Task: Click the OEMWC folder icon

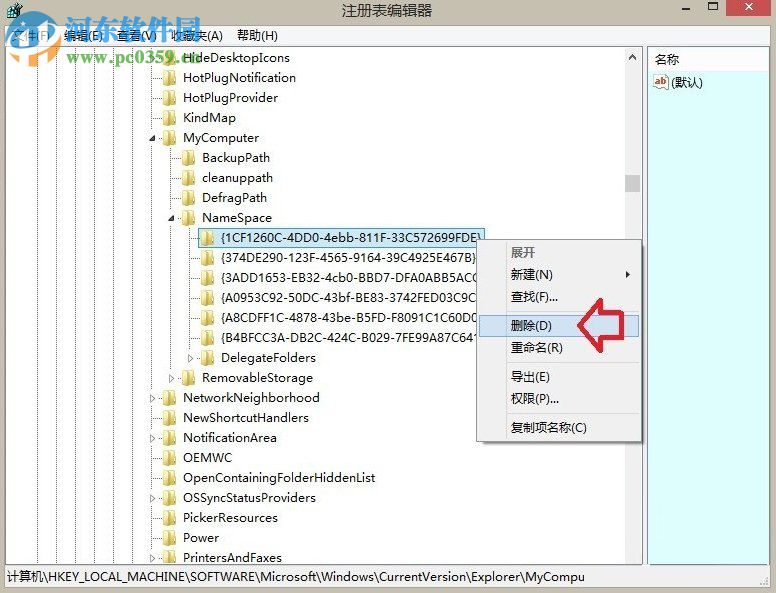Action: 169,457
